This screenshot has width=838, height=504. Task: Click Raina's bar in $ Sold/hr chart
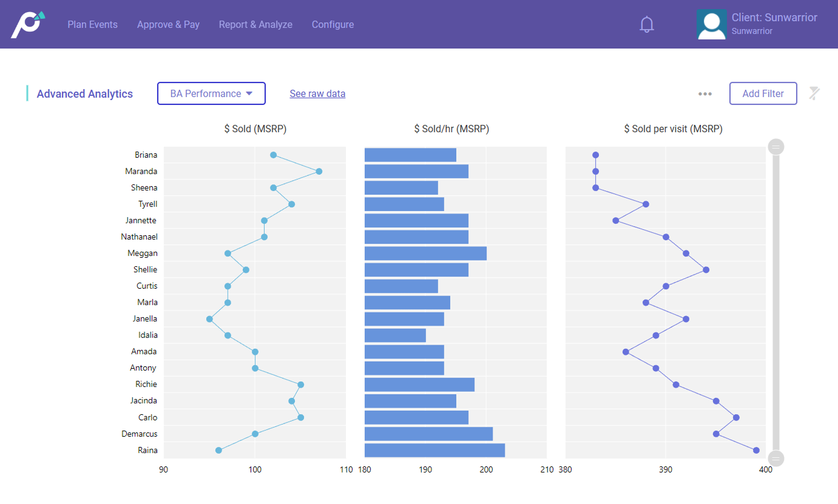point(434,450)
